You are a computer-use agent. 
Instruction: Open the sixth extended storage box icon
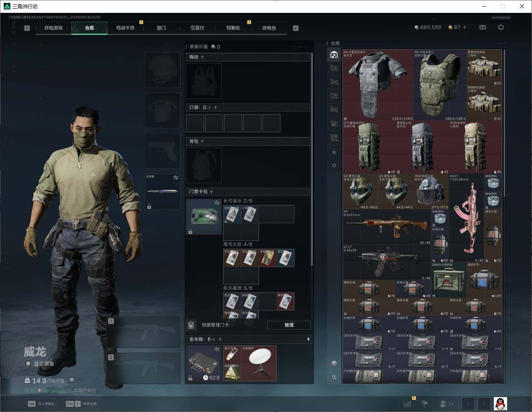pos(334,137)
